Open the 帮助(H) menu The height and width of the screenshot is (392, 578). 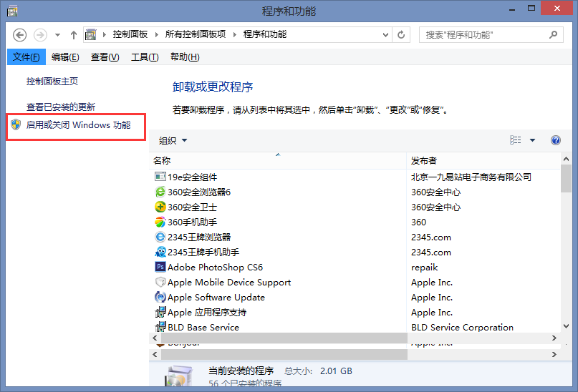point(185,57)
